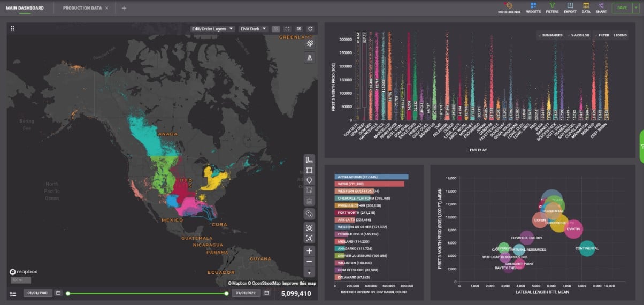Toggle the chart Filter option

tap(602, 35)
